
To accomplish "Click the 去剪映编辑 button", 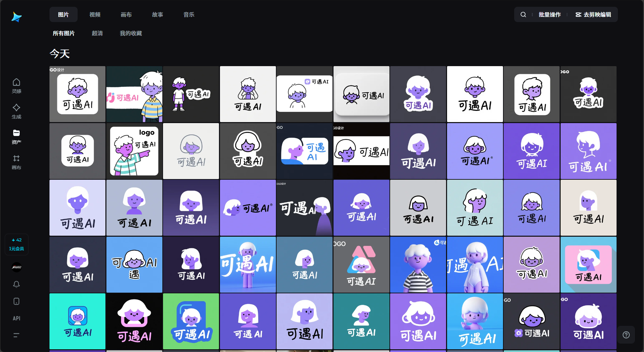I will tap(593, 15).
